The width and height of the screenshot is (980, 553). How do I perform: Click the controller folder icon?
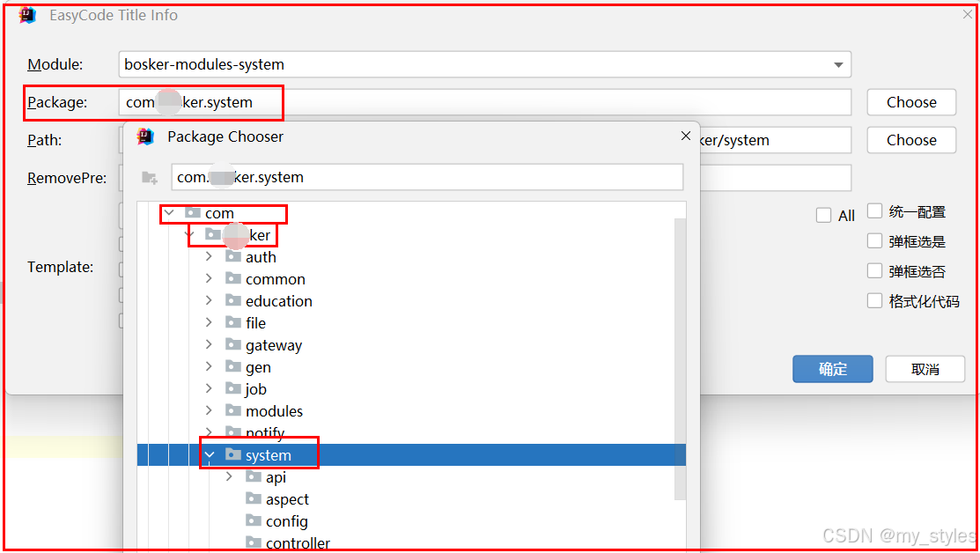(253, 542)
